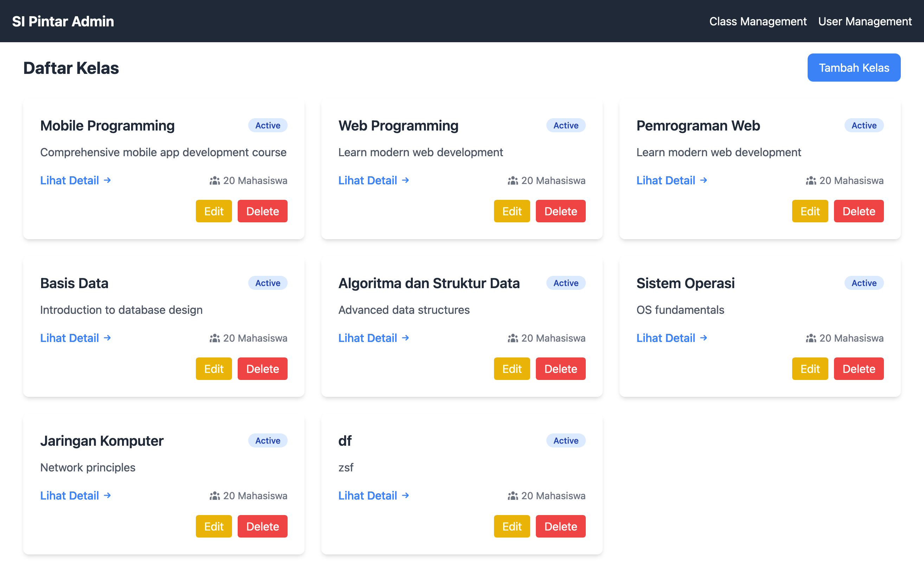Open Lihat Detail for Web Programming
Image resolution: width=924 pixels, height=584 pixels.
[x=368, y=180]
